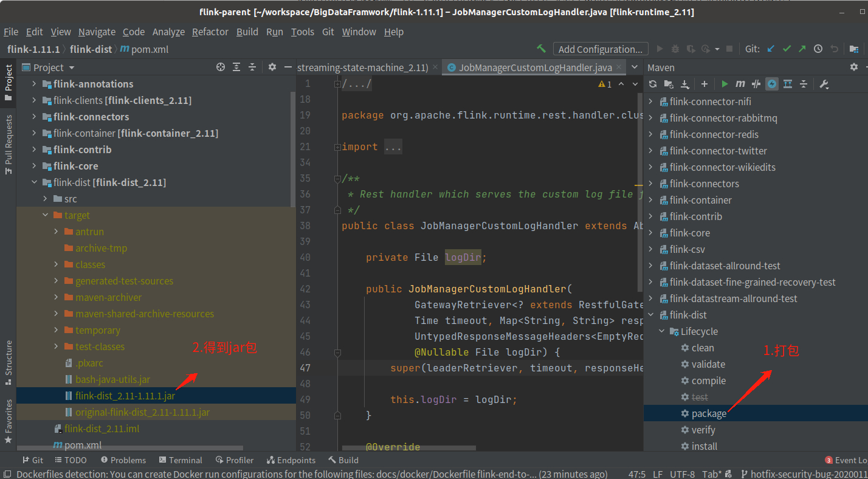Click line separator LF in status bar
Image resolution: width=868 pixels, height=479 pixels.
pyautogui.click(x=658, y=474)
